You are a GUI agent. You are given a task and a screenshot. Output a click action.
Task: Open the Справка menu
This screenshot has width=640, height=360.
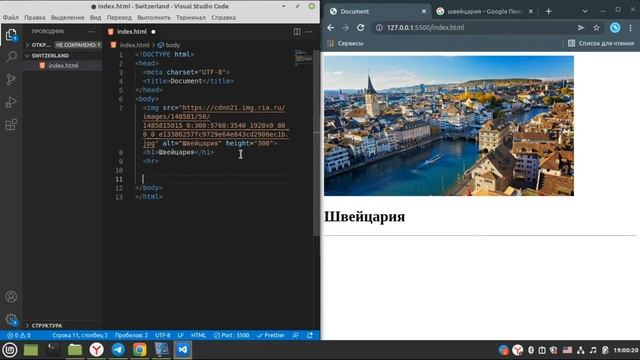223,18
